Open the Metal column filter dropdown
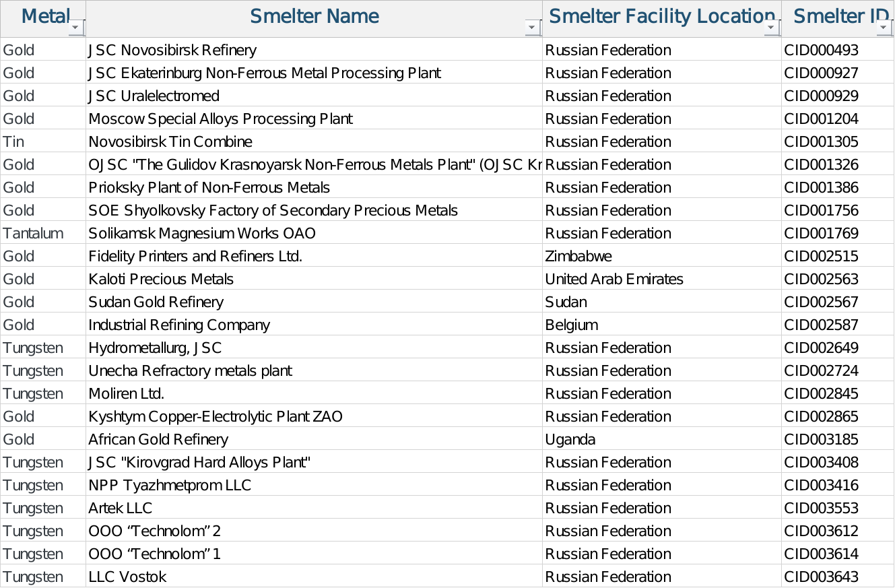The image size is (895, 588). (x=76, y=28)
